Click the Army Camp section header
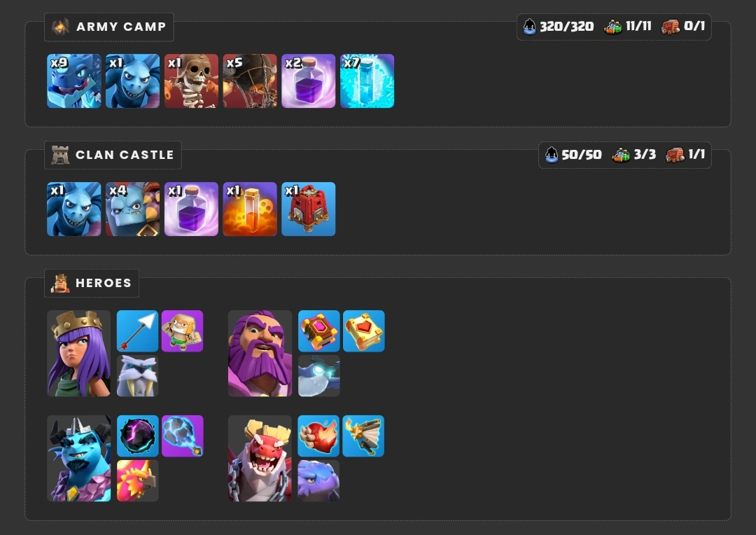756x535 pixels. (109, 27)
